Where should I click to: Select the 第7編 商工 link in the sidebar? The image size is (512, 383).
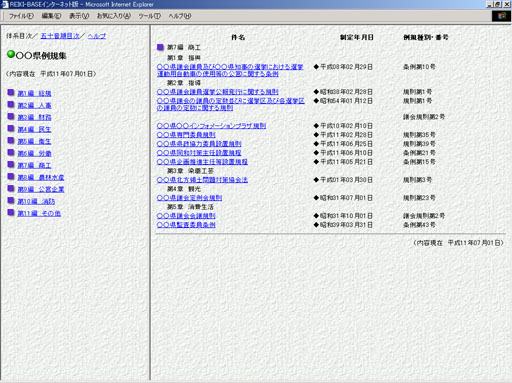pos(34,165)
